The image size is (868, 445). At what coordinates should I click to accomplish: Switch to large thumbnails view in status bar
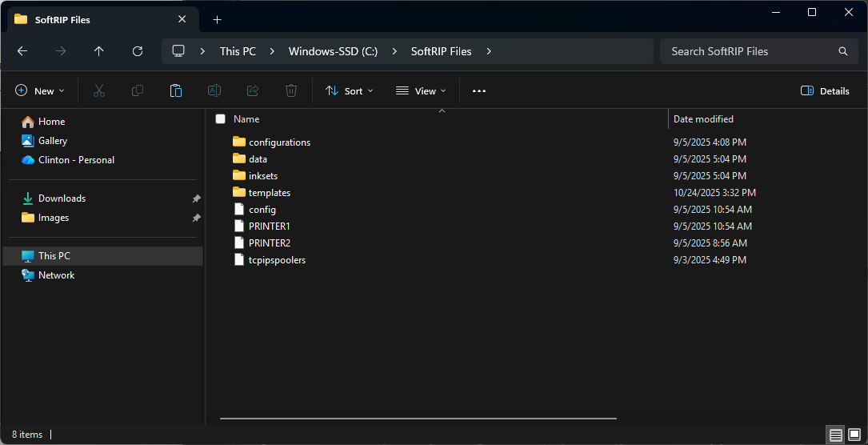pyautogui.click(x=854, y=435)
